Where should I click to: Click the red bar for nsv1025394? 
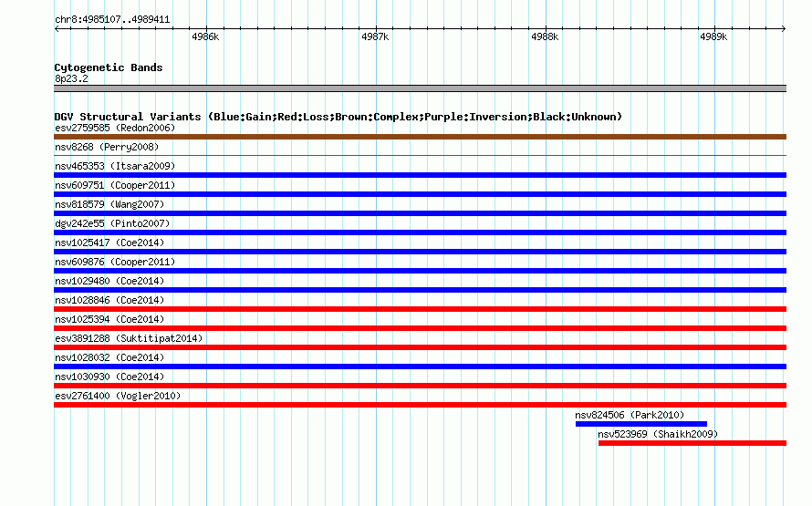point(420,328)
